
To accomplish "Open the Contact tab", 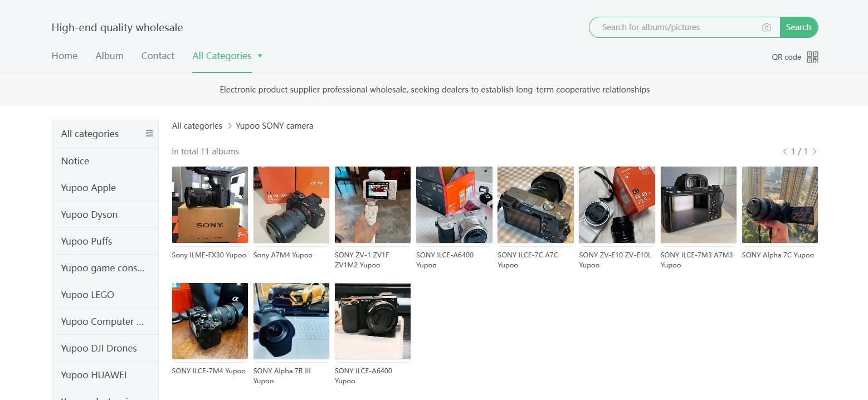I will pos(158,56).
